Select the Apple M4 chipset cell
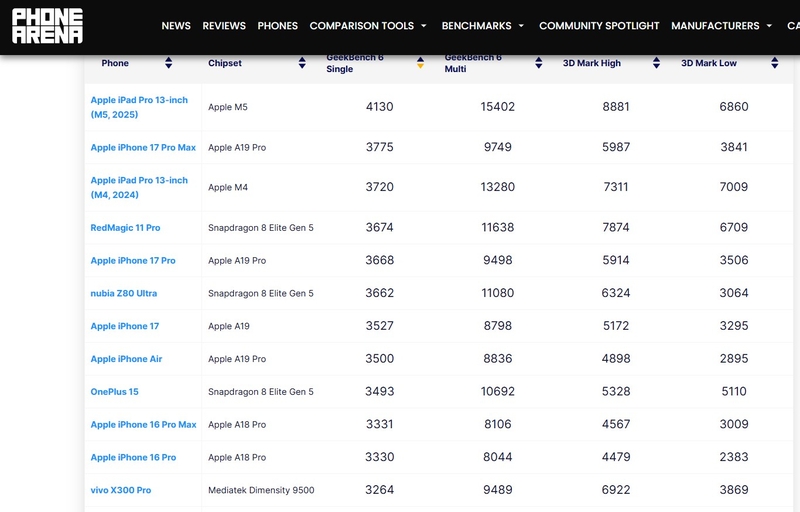 228,187
